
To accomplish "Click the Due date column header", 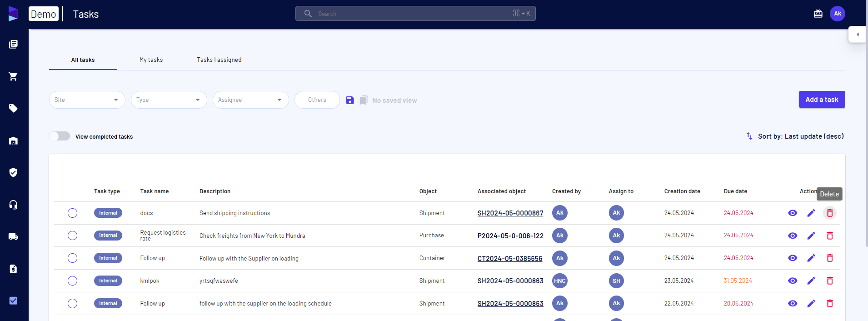I will click(x=735, y=191).
